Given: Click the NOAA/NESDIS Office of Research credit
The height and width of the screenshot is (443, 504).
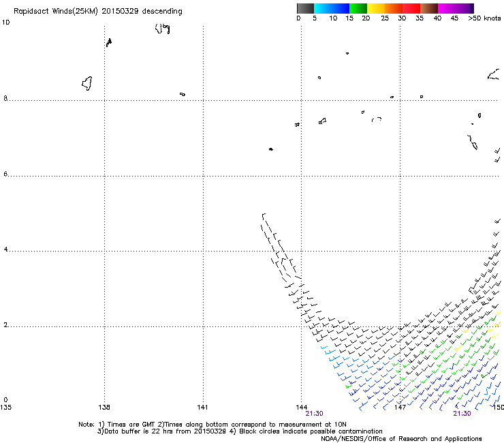Looking at the screenshot, I should [x=401, y=439].
